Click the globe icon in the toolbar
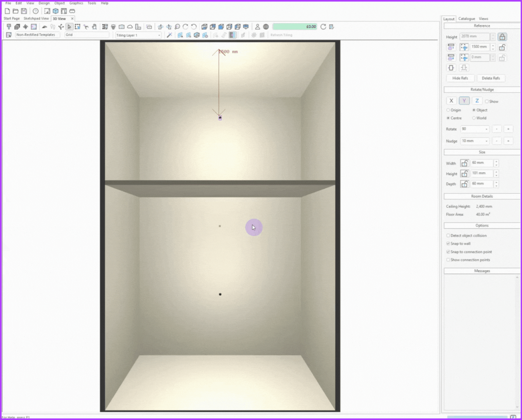 [266, 27]
